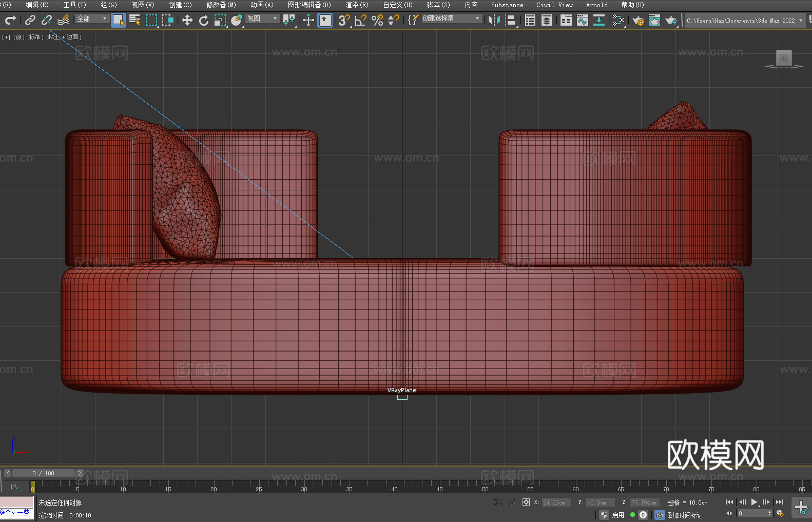Expand the 全部 selection filter dropdown
Image resolution: width=812 pixels, height=522 pixels.
[x=92, y=18]
